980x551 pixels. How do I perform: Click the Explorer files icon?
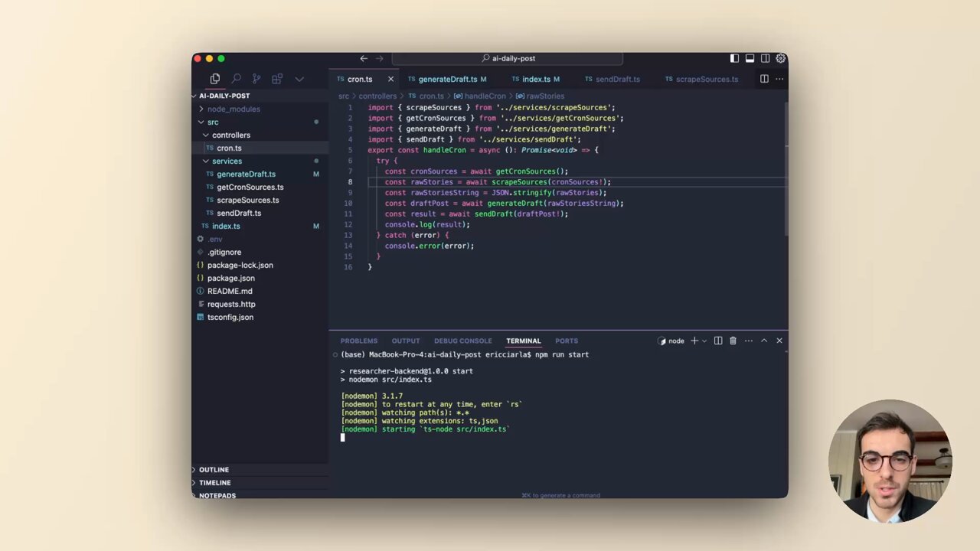(x=215, y=79)
